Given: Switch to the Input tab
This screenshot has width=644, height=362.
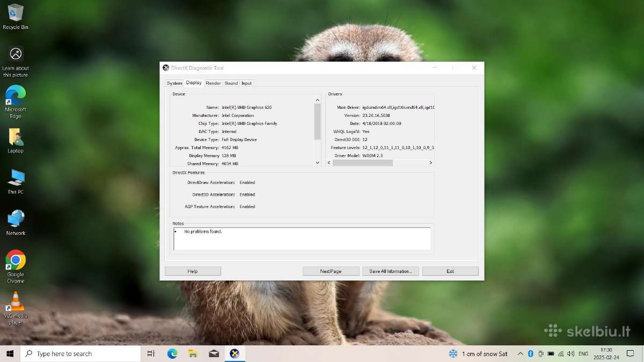Looking at the screenshot, I should tap(246, 83).
